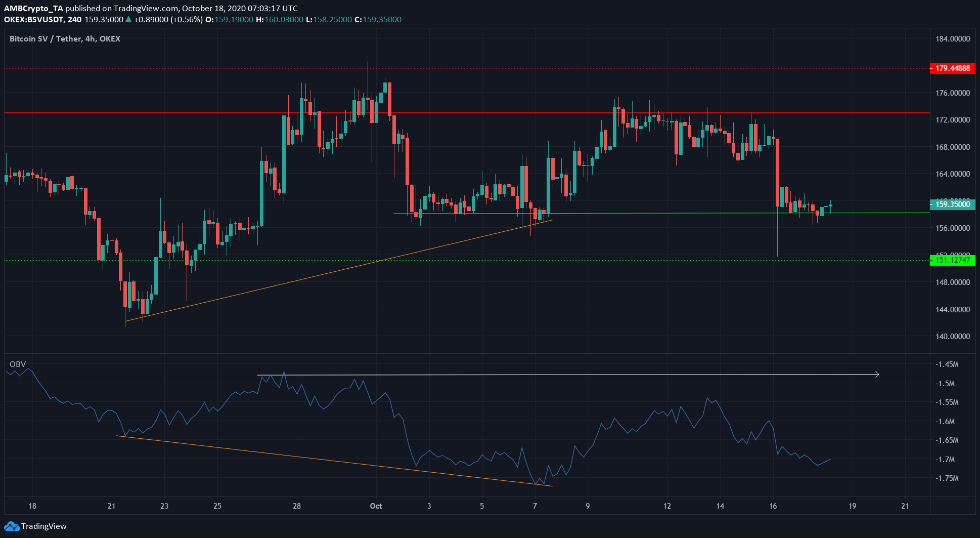Click the -1.75M OBV axis label
The height and width of the screenshot is (538, 980).
click(947, 478)
